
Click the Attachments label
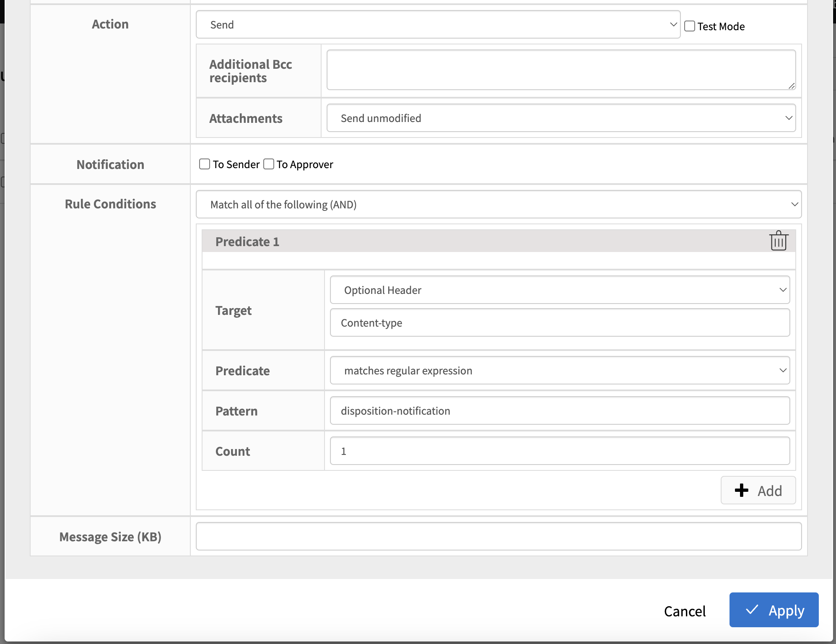click(246, 118)
